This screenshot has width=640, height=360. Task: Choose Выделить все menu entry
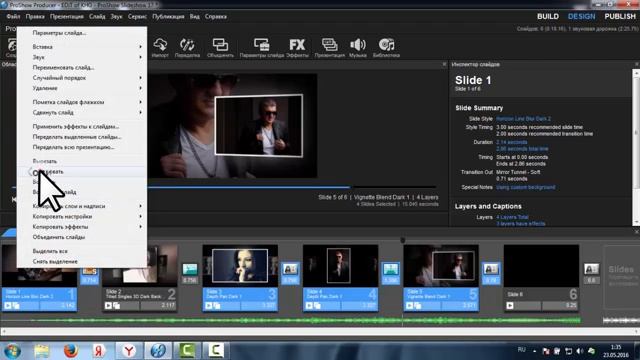(x=82, y=251)
